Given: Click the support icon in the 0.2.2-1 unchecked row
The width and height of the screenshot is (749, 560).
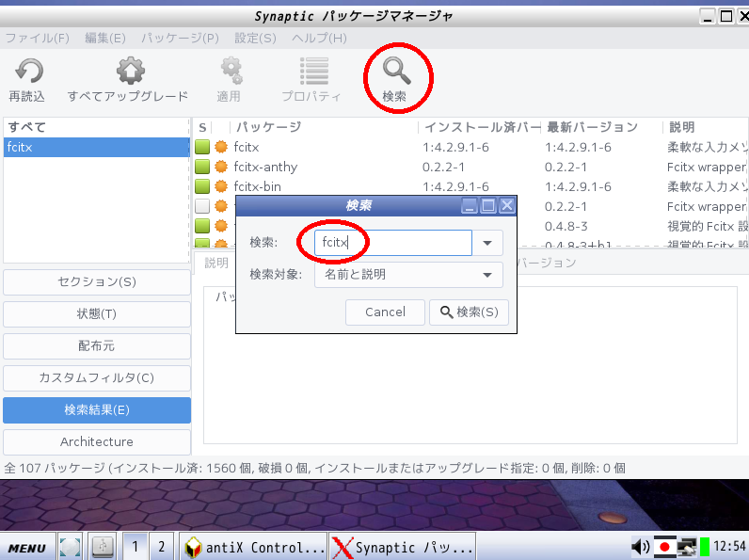Looking at the screenshot, I should [221, 206].
